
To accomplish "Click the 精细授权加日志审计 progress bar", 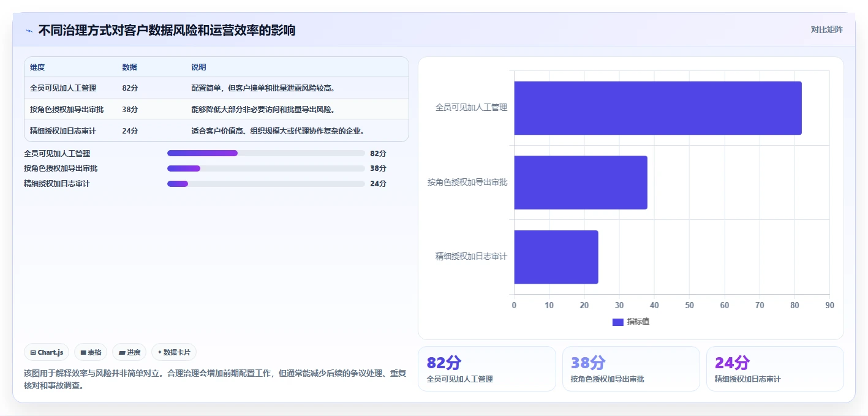I will [266, 184].
